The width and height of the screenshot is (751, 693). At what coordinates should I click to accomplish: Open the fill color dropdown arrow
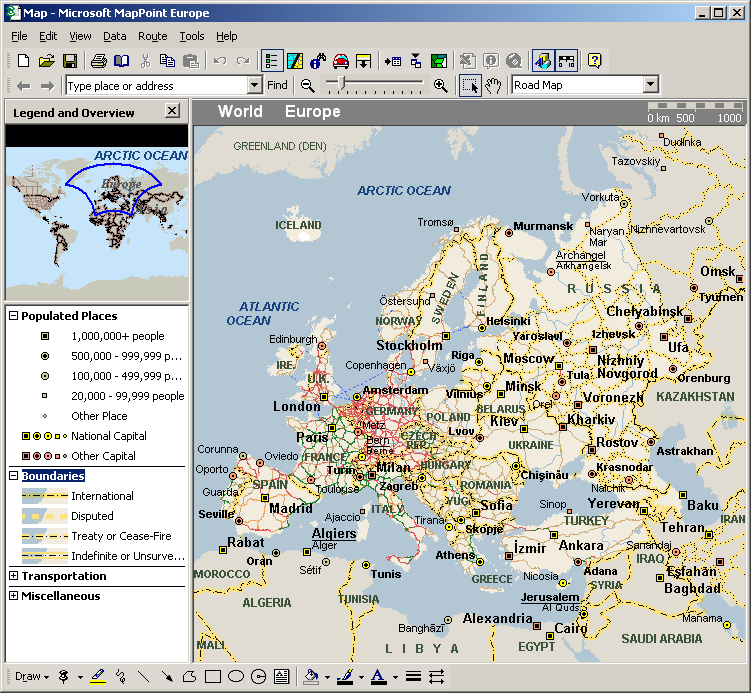327,677
